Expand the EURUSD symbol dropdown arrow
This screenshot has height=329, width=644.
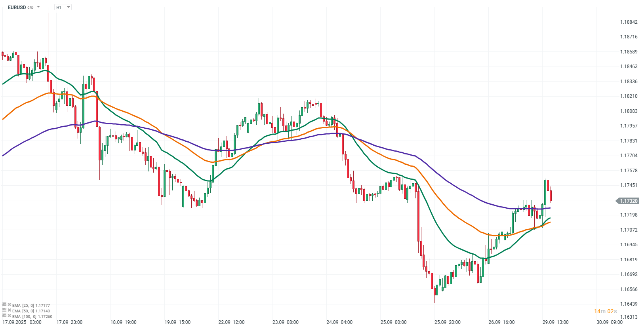point(38,7)
